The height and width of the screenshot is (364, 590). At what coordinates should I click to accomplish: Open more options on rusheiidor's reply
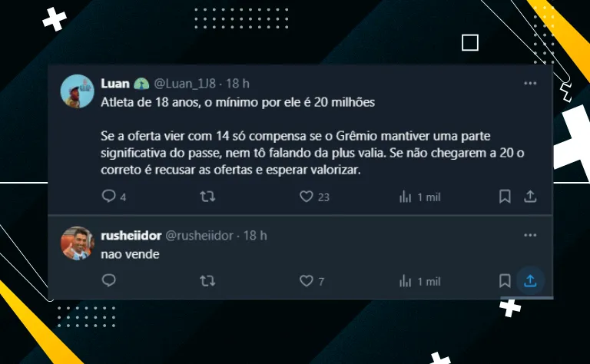[x=530, y=235]
